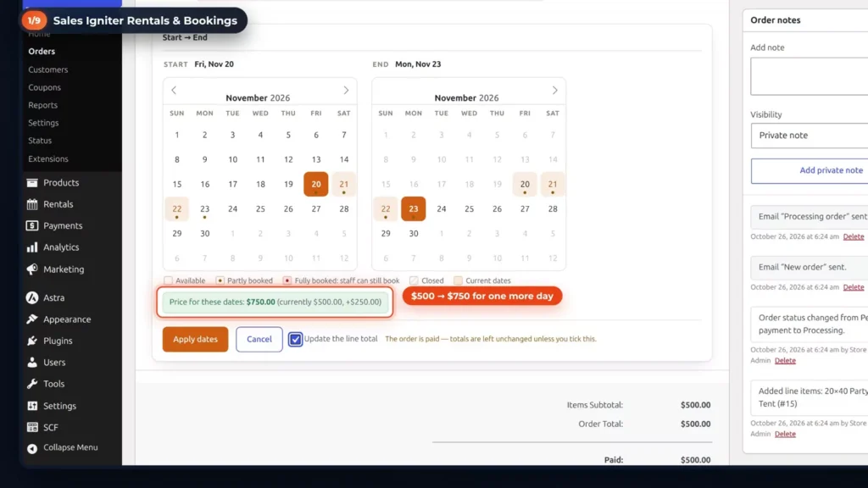Open the Payments icon in sidebar
The width and height of the screenshot is (868, 488).
32,225
